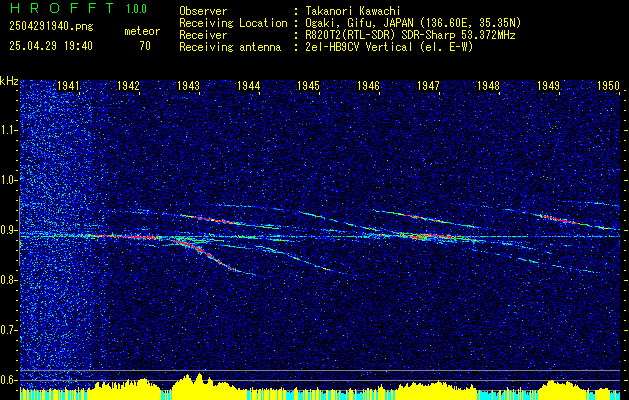Click the 1947 time marker
Screen dimensions: 629x400
coord(428,85)
